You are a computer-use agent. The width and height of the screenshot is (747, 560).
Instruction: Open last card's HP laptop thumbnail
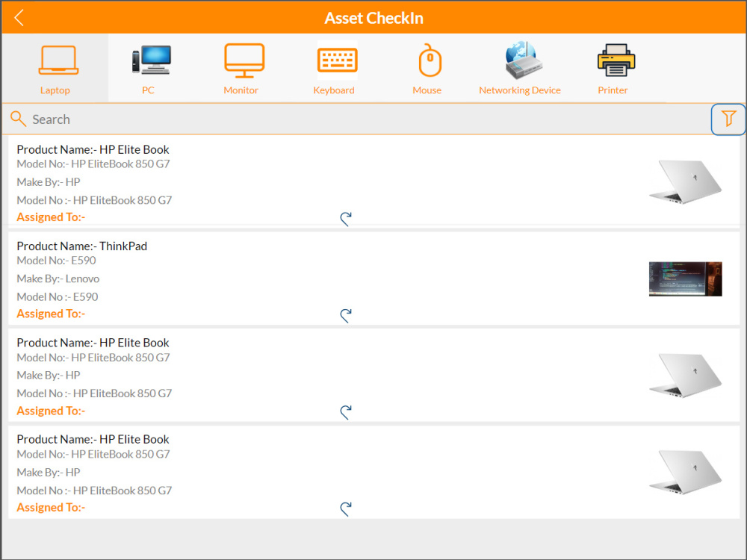[686, 471]
